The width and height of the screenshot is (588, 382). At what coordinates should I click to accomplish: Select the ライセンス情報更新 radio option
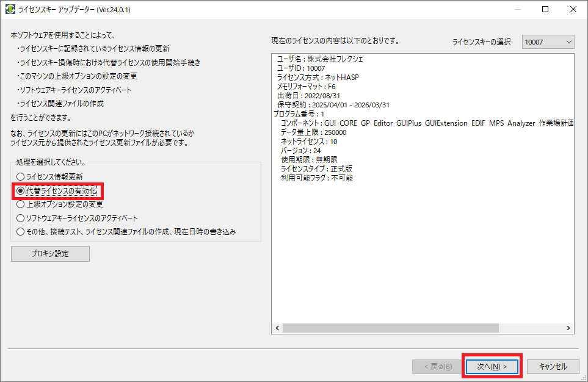pyautogui.click(x=21, y=176)
